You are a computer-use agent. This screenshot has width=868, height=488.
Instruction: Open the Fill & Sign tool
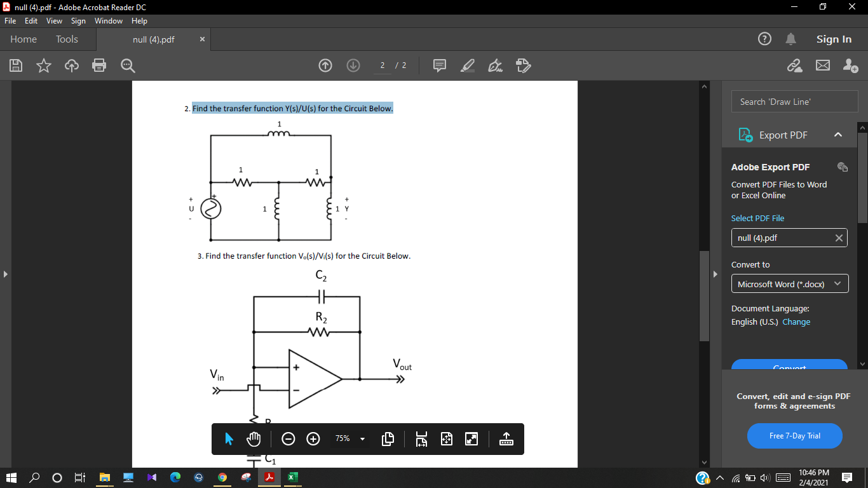coord(495,65)
